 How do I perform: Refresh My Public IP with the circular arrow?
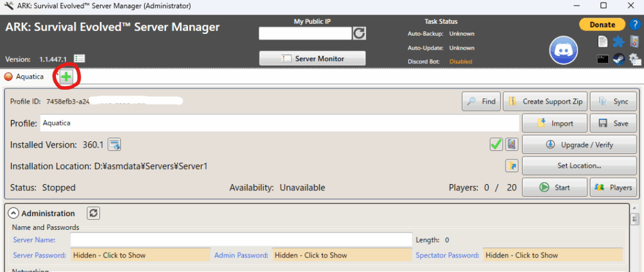click(x=359, y=34)
